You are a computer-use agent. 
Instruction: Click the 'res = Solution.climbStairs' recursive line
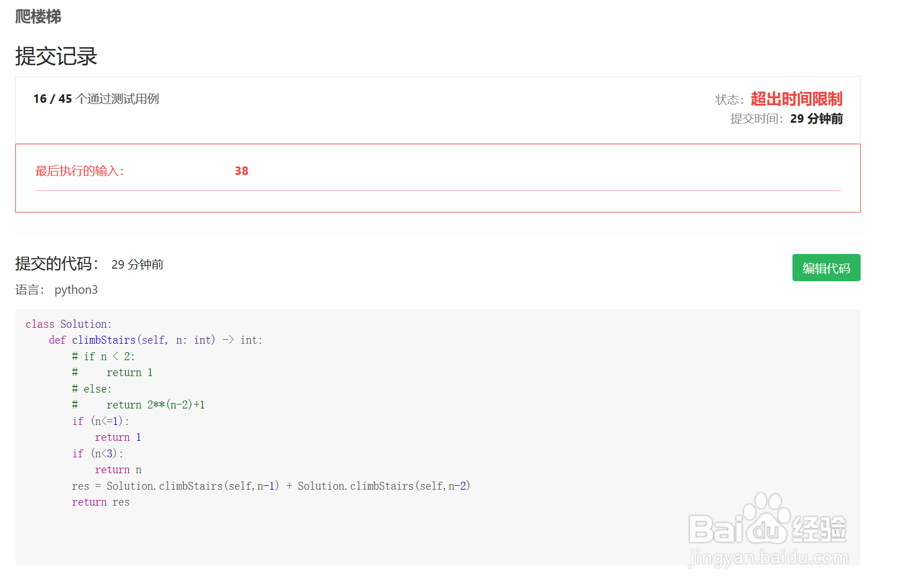pos(271,486)
